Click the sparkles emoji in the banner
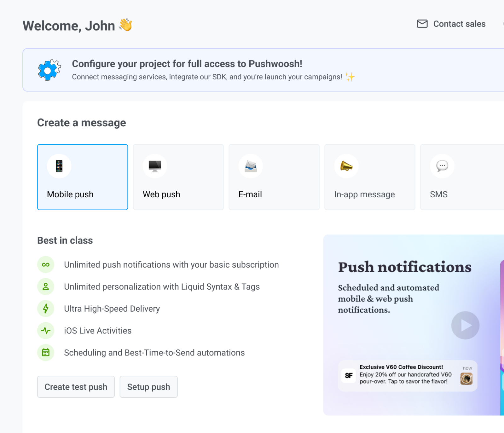Image resolution: width=504 pixels, height=433 pixels. pos(350,77)
